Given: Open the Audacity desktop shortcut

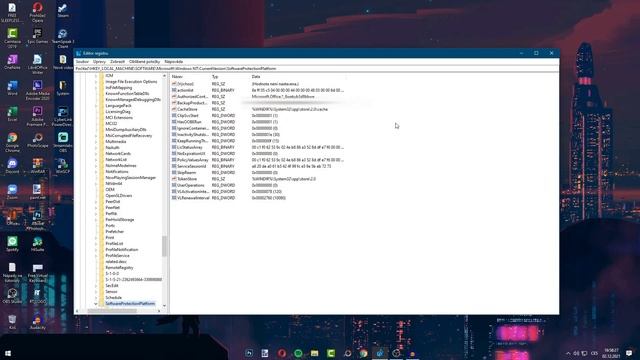Looking at the screenshot, I should click(x=38, y=322).
